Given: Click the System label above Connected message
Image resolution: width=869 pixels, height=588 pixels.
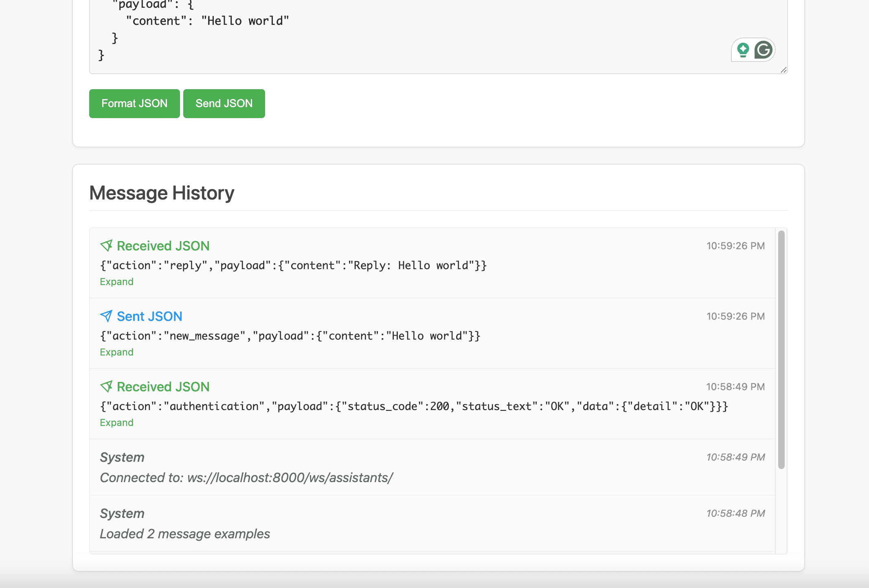Looking at the screenshot, I should click(122, 457).
